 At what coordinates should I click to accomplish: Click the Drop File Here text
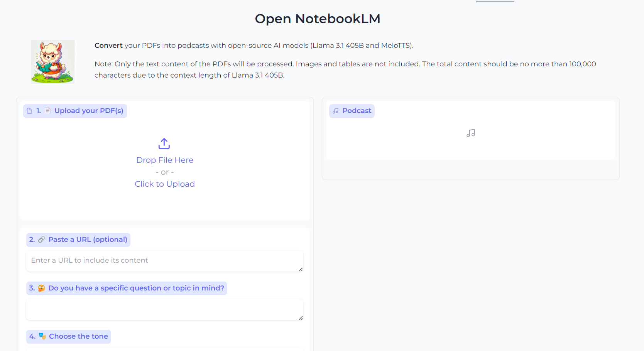[x=165, y=160]
